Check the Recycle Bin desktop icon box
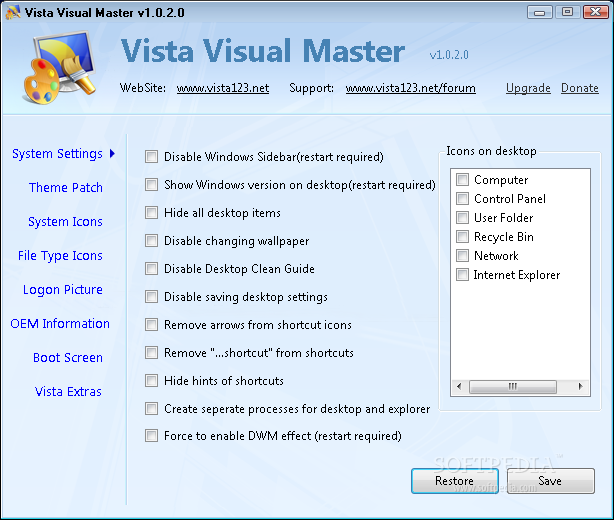The width and height of the screenshot is (614, 520). (x=462, y=237)
